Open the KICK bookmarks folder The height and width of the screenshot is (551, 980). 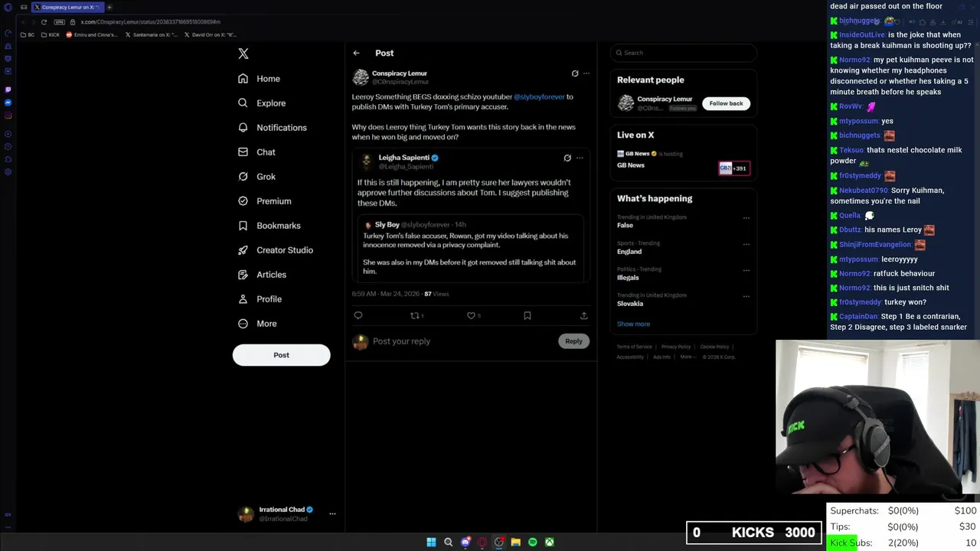click(51, 34)
